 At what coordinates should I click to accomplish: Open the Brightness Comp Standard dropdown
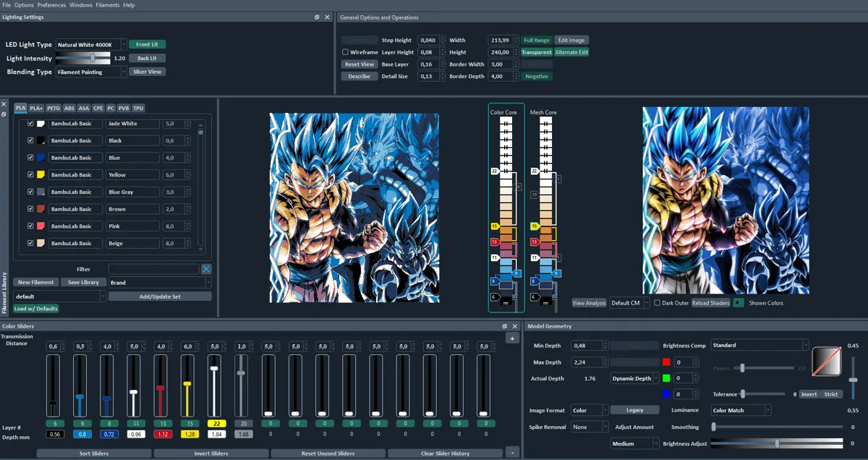759,346
